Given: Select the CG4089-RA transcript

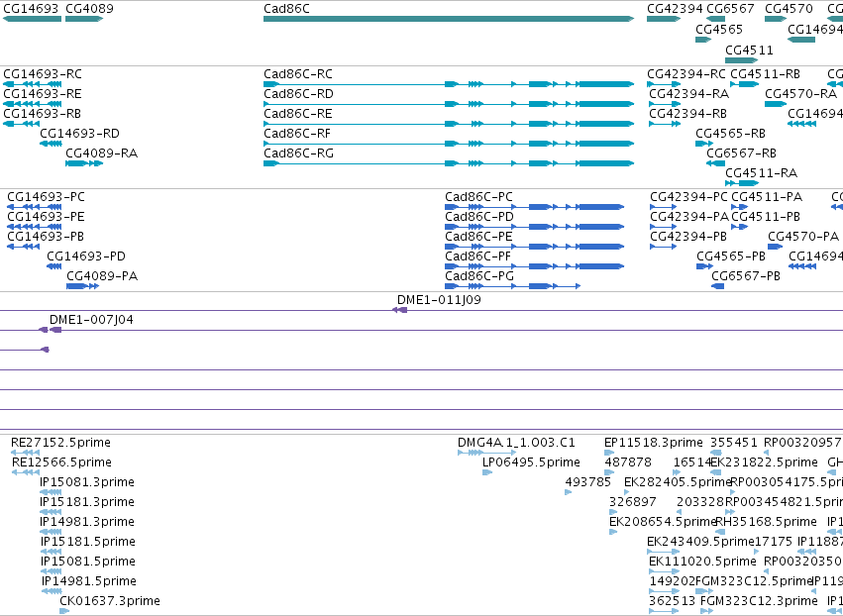Looking at the screenshot, I should click(x=84, y=163).
